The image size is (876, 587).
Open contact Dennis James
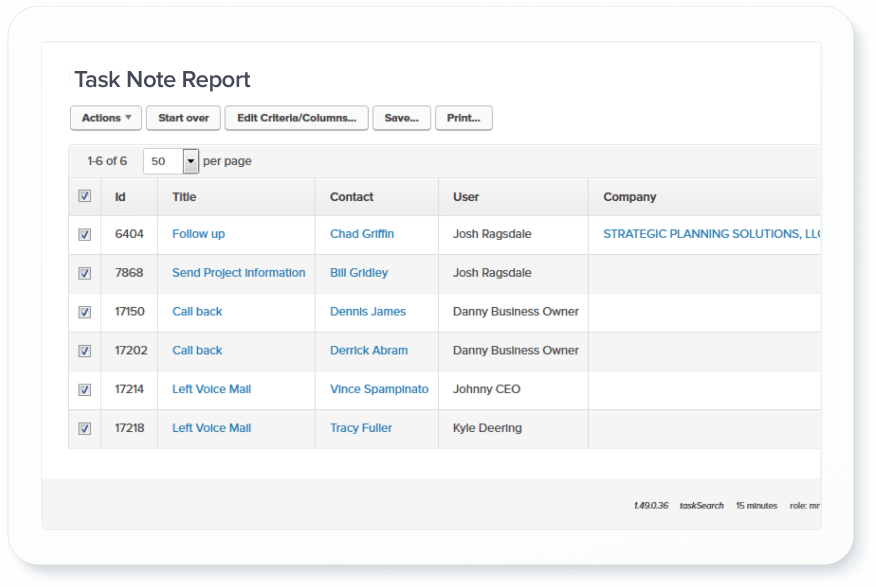(368, 311)
